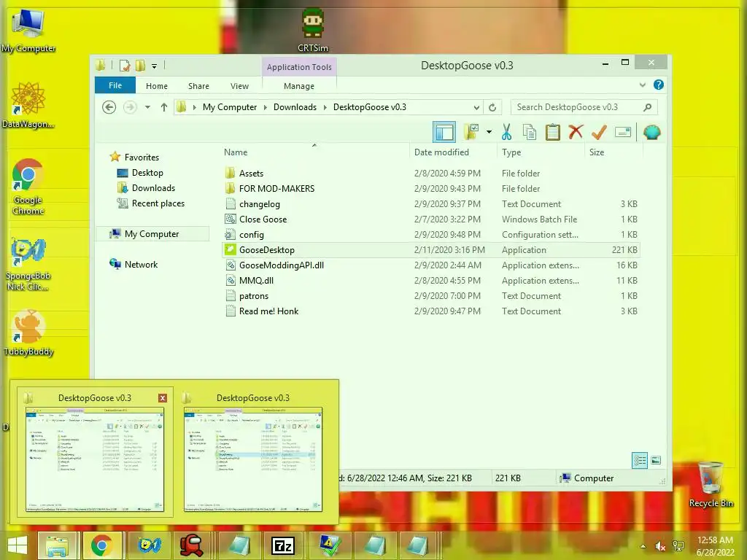Sort files by the Size column
Screen dimensions: 747x560
coord(614,152)
